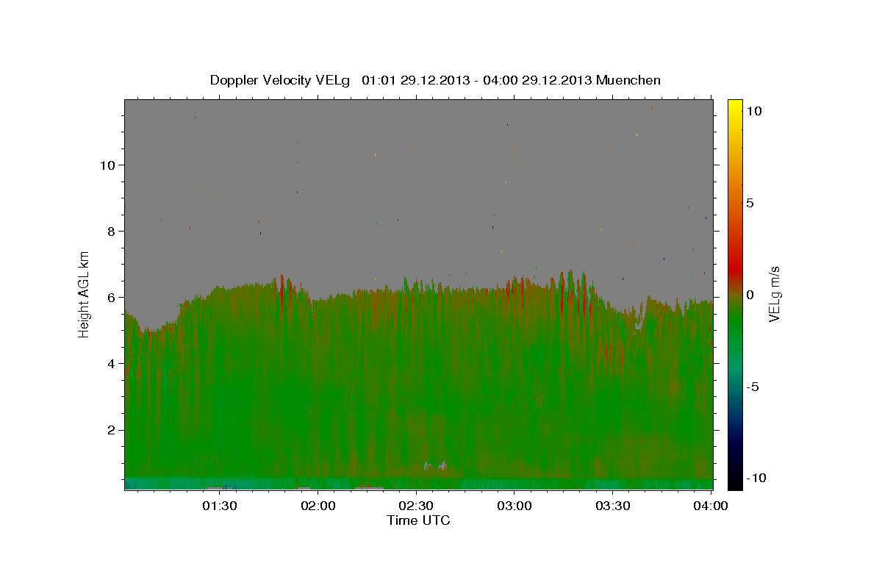This screenshot has height=588, width=882.
Task: Click the end time '04:00 29.12.2013' in title
Action: tap(536, 80)
